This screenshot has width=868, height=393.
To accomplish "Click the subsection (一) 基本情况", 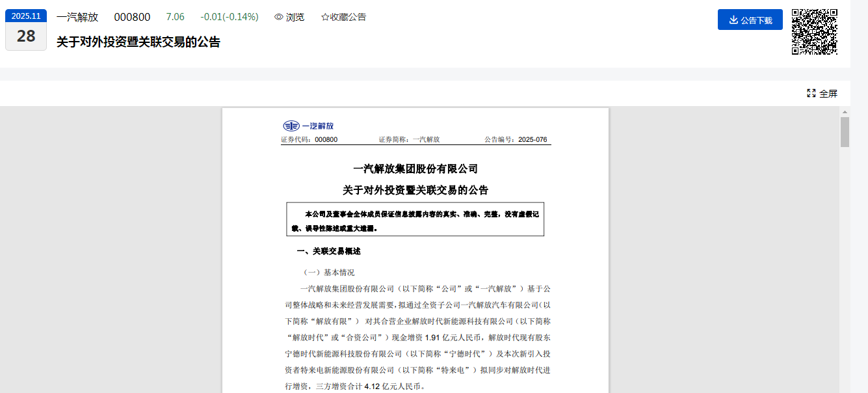I will point(329,273).
